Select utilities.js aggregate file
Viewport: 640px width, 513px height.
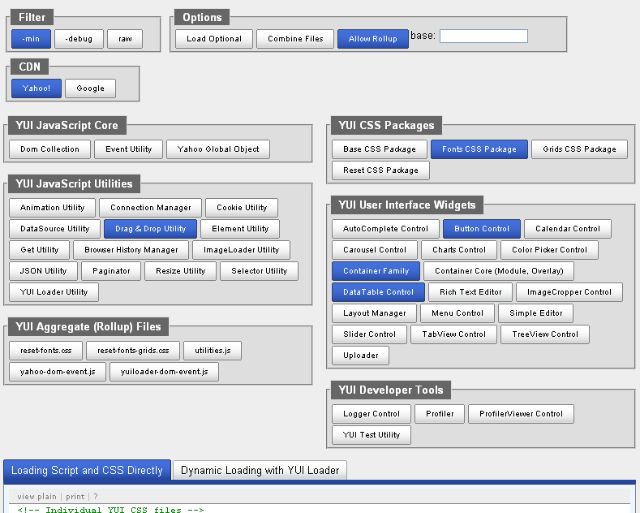coord(213,351)
